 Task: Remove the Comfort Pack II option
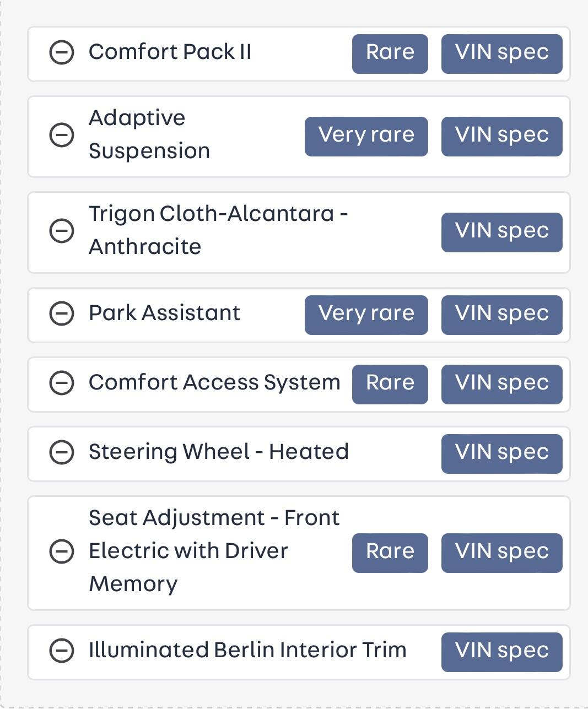tap(62, 53)
